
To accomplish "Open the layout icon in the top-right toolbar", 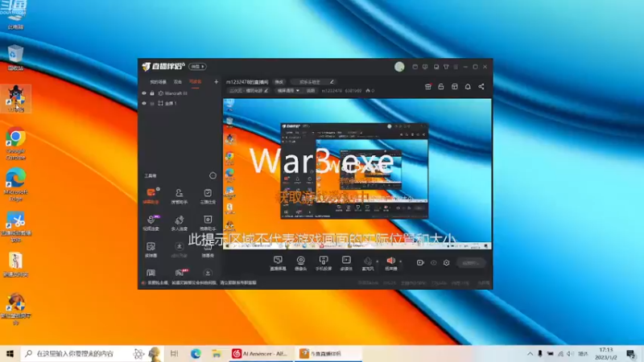I will point(454,87).
